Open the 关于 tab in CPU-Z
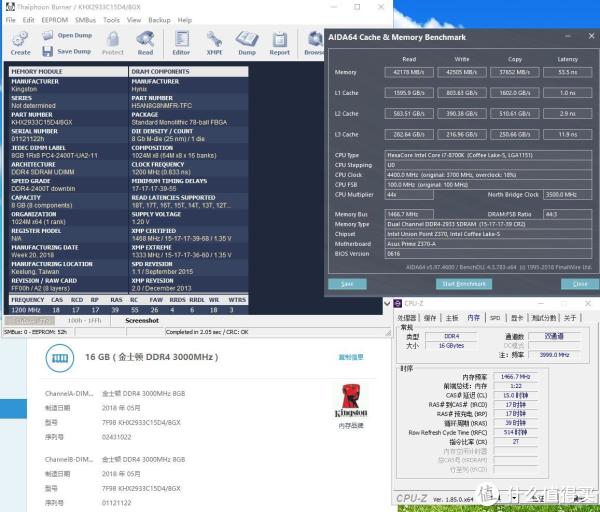The width and height of the screenshot is (600, 512). (570, 318)
